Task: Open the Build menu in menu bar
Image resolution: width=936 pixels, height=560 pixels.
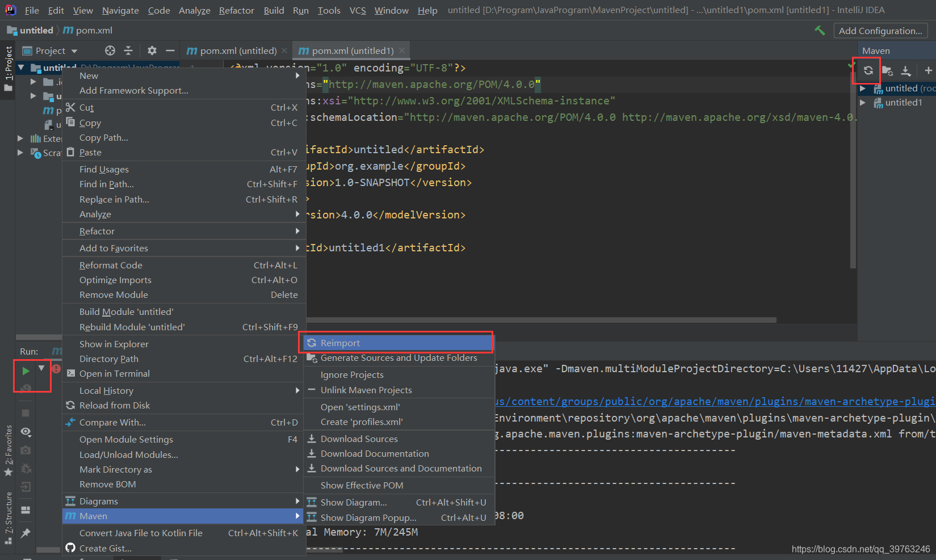Action: click(274, 10)
